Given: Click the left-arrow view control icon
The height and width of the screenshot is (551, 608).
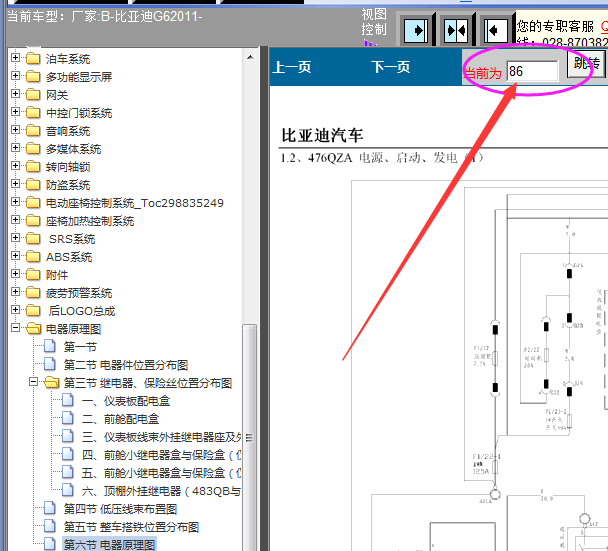Looking at the screenshot, I should pos(496,30).
